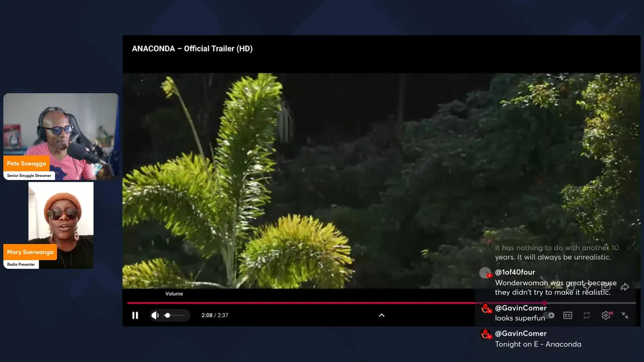This screenshot has width=644, height=362.
Task: Click the GavinComer avatar beside 'Tonight on E'
Action: tap(486, 334)
